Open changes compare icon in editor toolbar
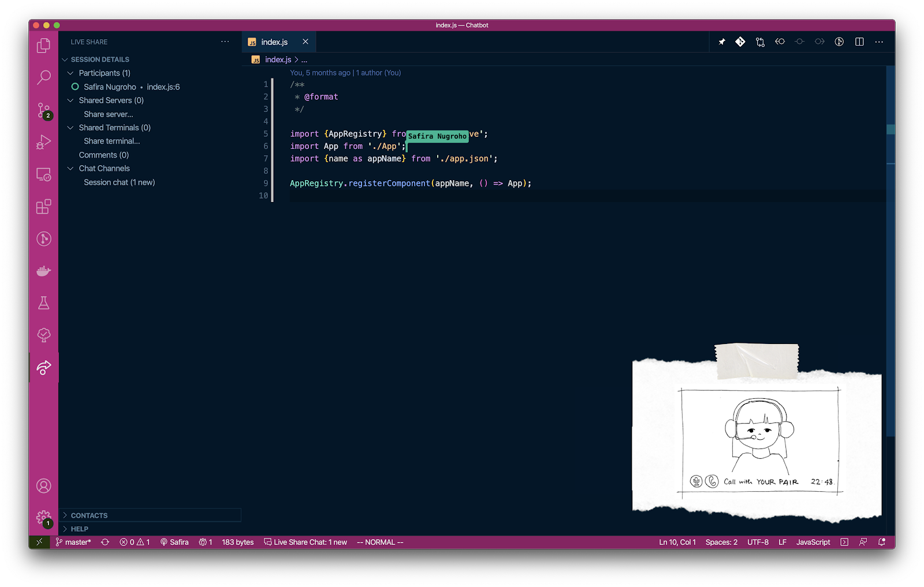This screenshot has width=924, height=587. pyautogui.click(x=760, y=42)
